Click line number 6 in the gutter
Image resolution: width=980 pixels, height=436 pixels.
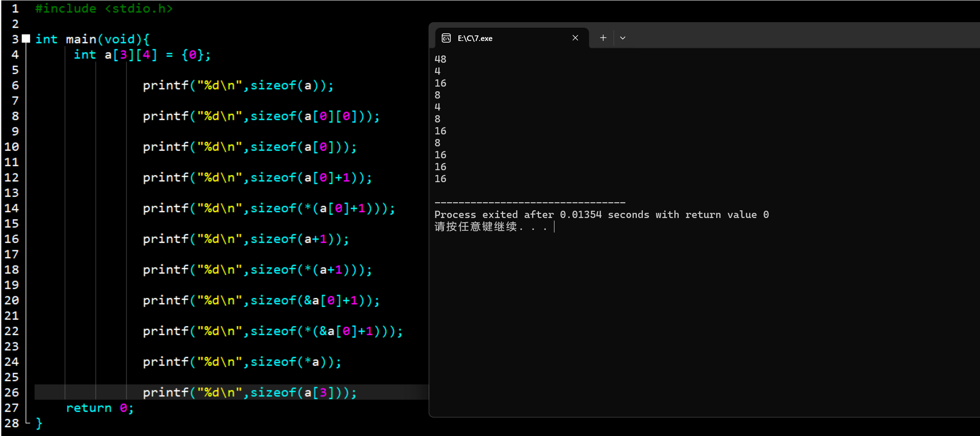[15, 85]
